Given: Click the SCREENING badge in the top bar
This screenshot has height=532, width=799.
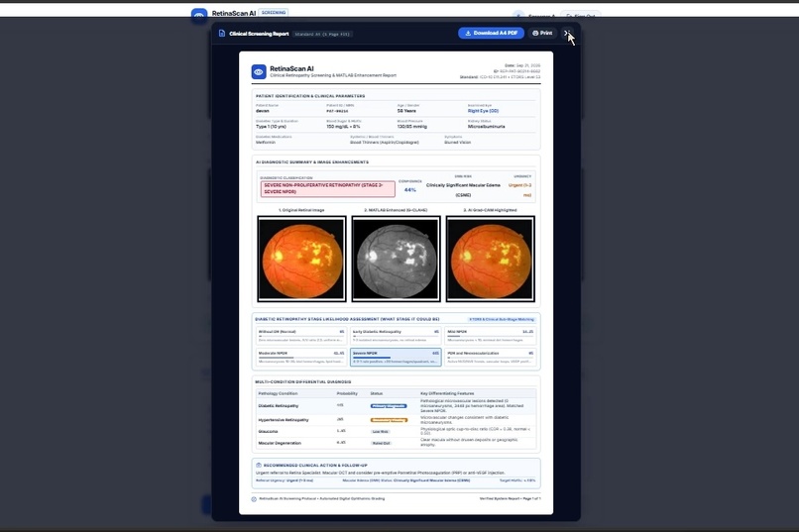Looking at the screenshot, I should pos(274,12).
